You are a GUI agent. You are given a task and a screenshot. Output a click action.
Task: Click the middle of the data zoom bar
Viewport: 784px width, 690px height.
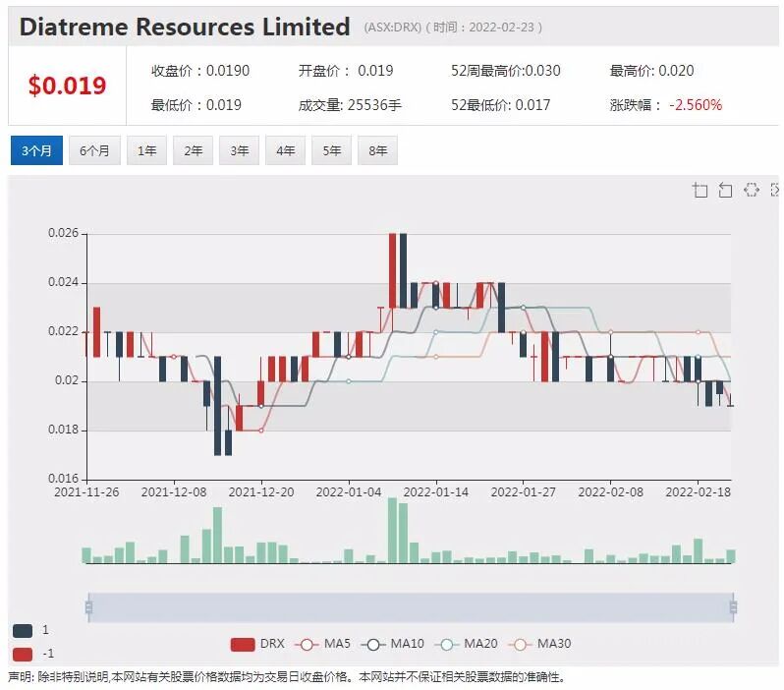coord(411,607)
